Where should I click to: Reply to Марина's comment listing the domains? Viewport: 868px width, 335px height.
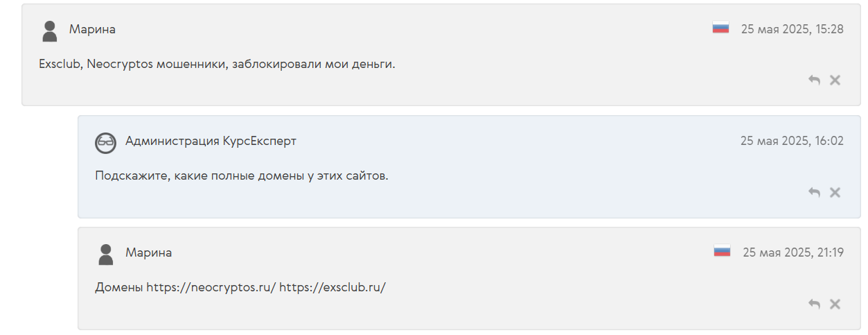[814, 304]
